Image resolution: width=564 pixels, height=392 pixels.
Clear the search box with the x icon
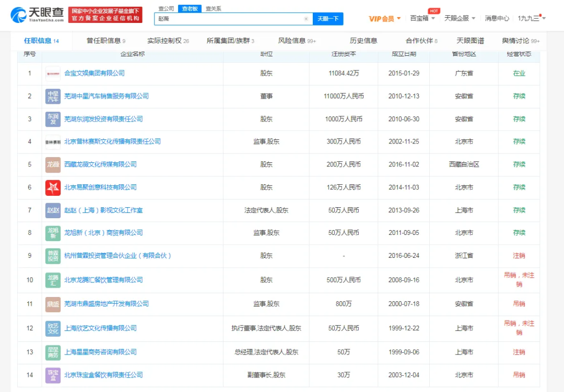[306, 19]
